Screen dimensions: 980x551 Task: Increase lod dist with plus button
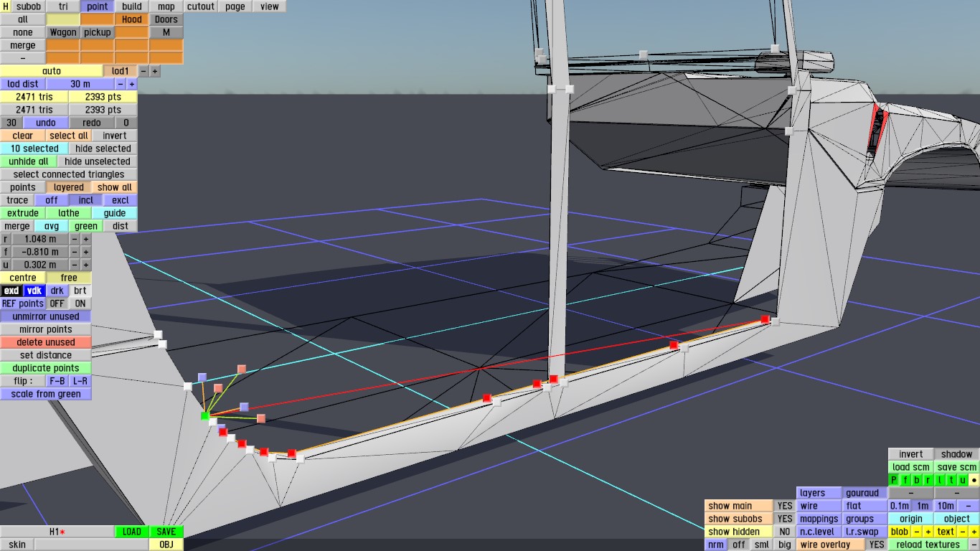tap(131, 84)
